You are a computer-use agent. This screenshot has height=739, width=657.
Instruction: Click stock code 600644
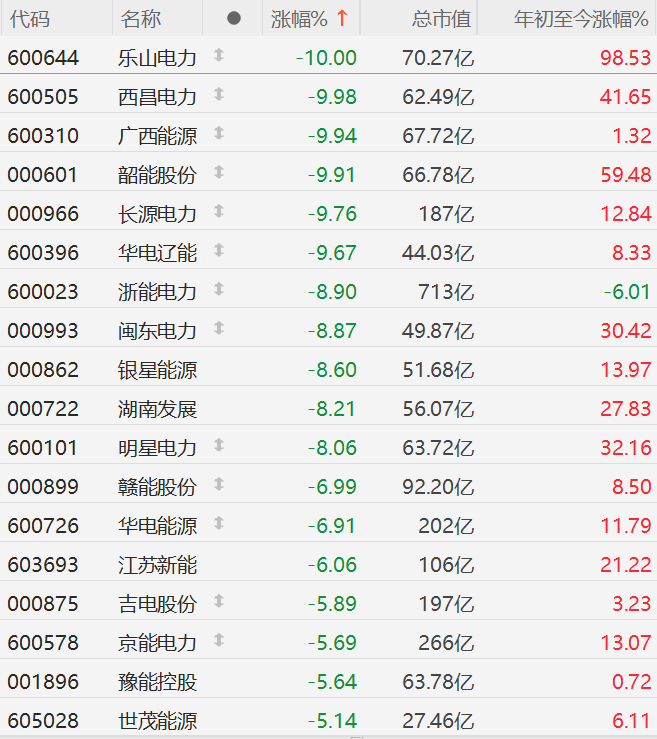click(43, 58)
